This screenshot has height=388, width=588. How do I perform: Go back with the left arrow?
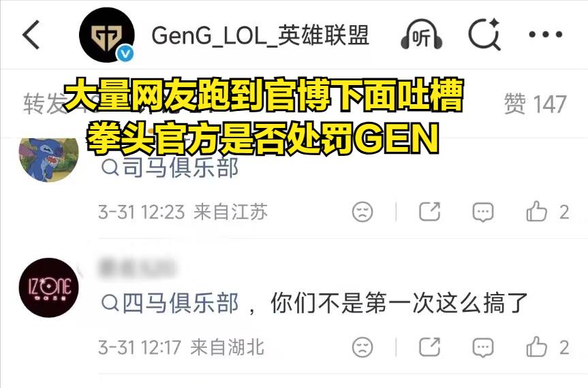(x=31, y=35)
